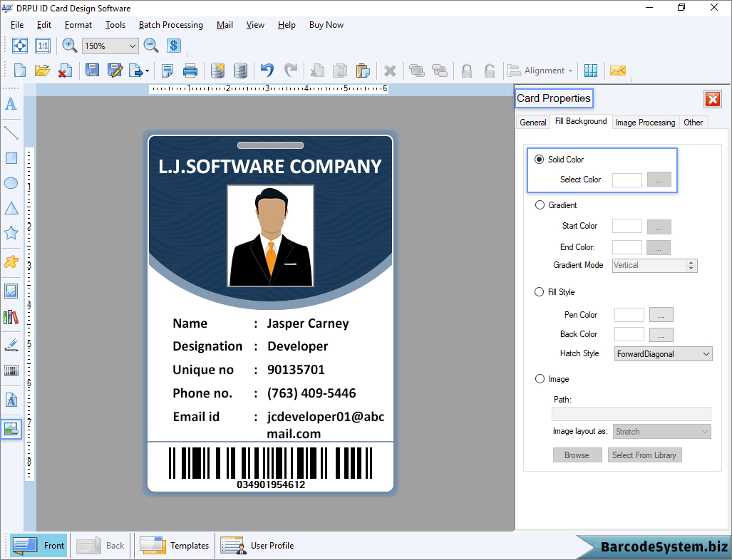This screenshot has height=560, width=732.
Task: Click the Print icon in toolbar
Action: coord(190,71)
